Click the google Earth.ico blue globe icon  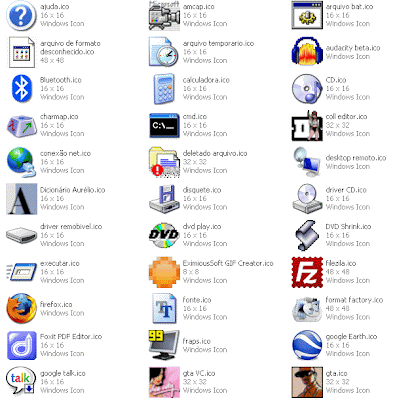[307, 345]
